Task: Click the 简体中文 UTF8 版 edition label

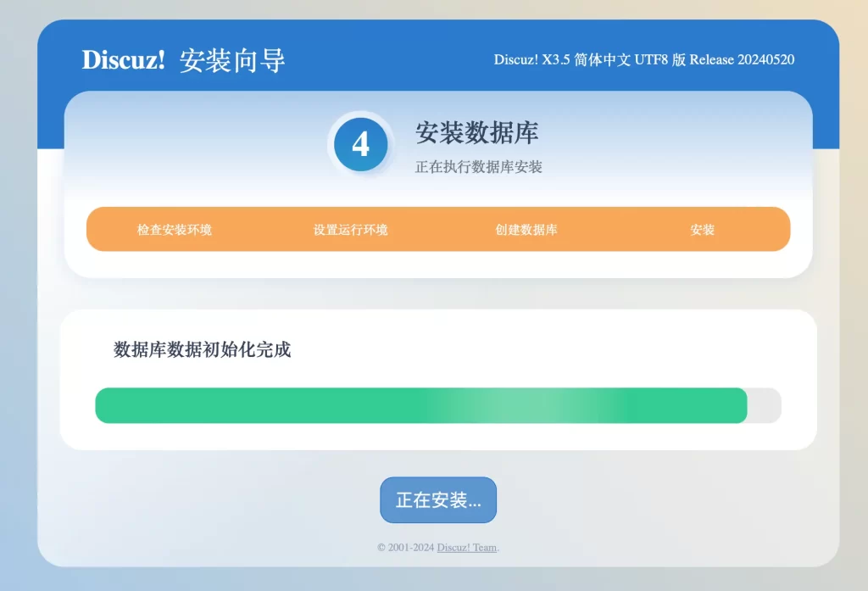Action: pyautogui.click(x=630, y=59)
